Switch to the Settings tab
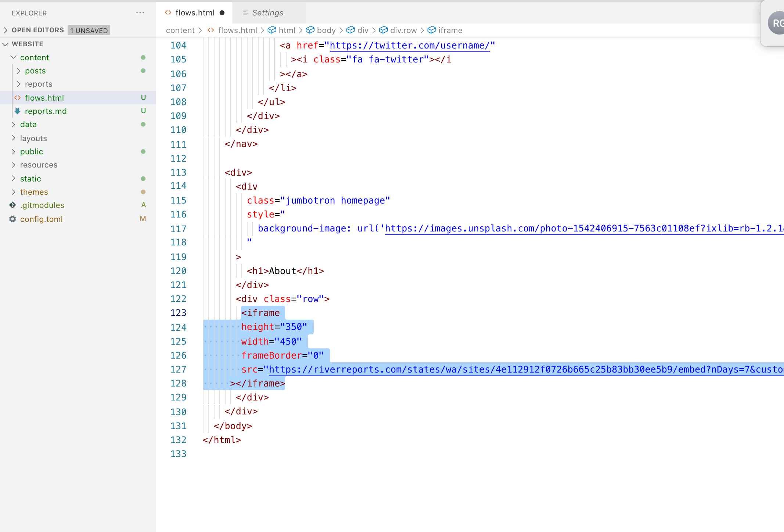 267,13
